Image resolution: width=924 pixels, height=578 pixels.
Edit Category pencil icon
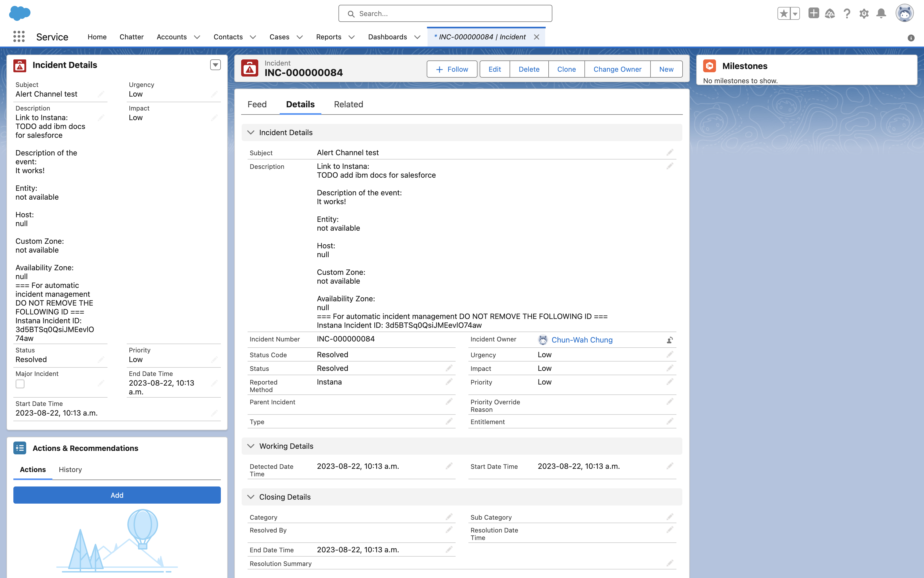coord(449,517)
